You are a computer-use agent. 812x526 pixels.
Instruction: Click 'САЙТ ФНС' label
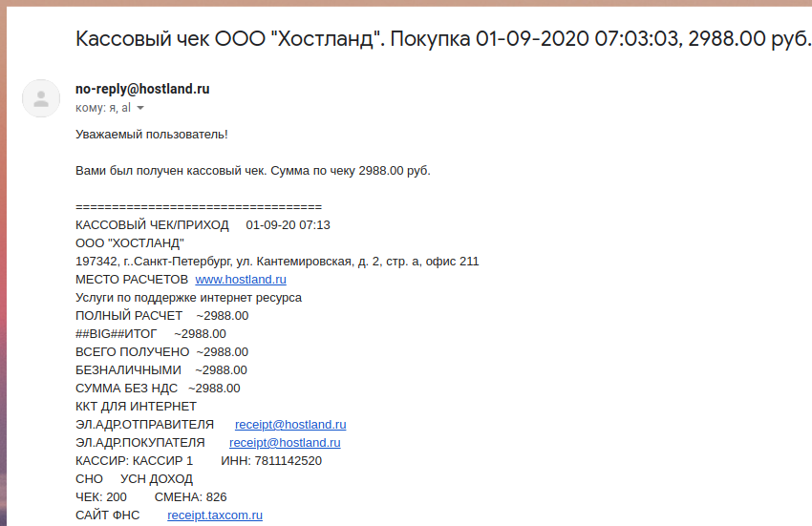pos(108,515)
